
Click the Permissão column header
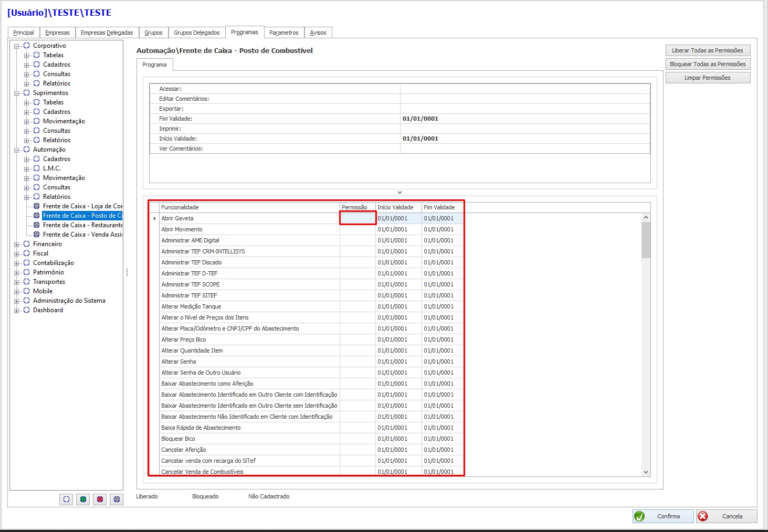357,207
